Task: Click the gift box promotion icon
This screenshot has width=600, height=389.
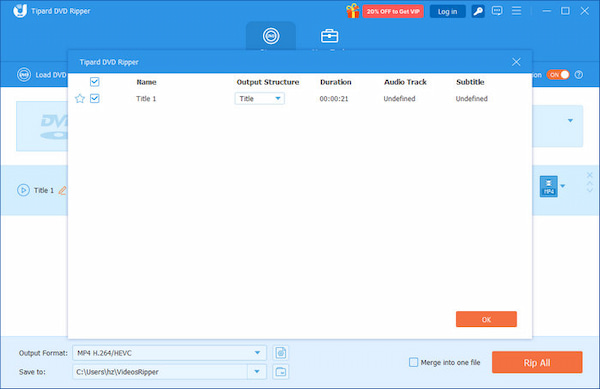Action: (x=352, y=11)
